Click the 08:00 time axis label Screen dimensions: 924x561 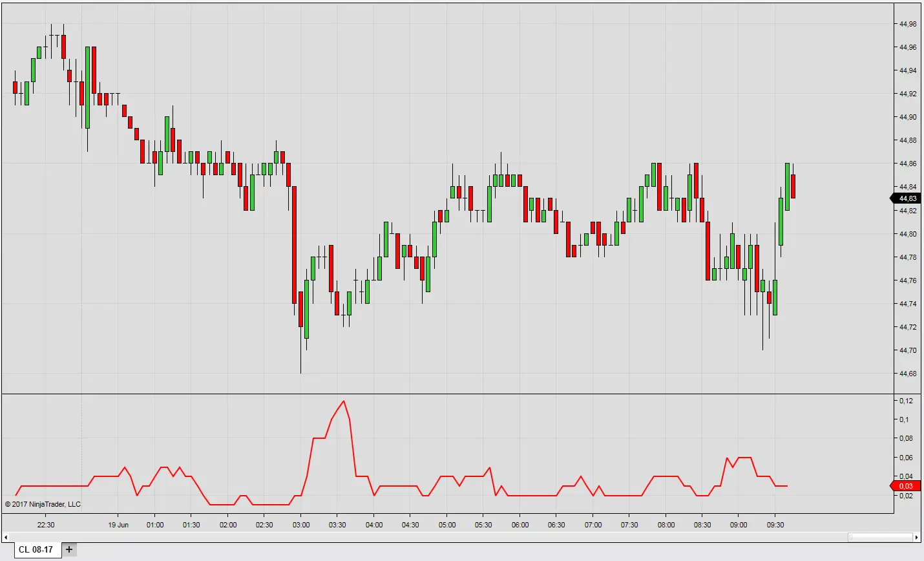[x=666, y=525]
